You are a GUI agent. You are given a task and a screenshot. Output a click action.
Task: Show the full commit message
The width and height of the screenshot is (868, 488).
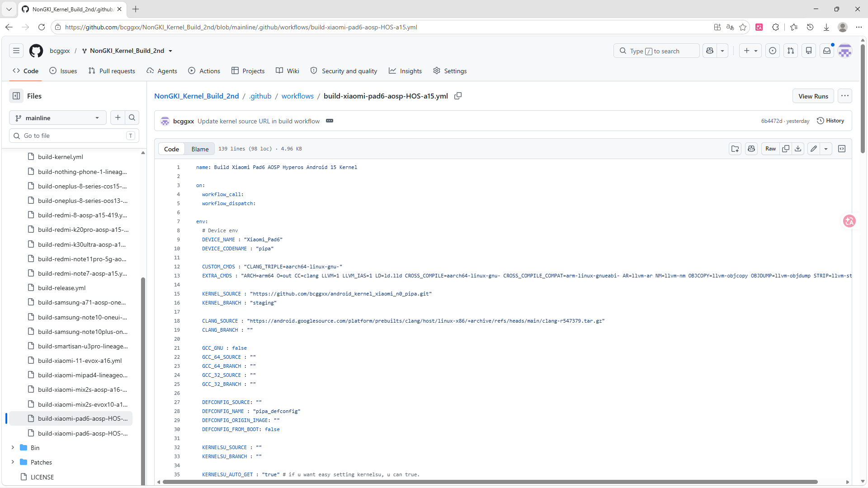(x=330, y=121)
